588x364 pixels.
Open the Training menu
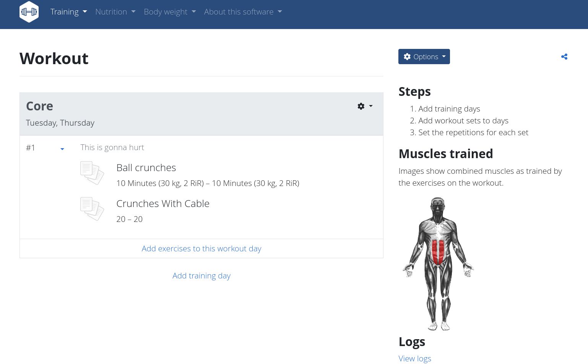(69, 12)
